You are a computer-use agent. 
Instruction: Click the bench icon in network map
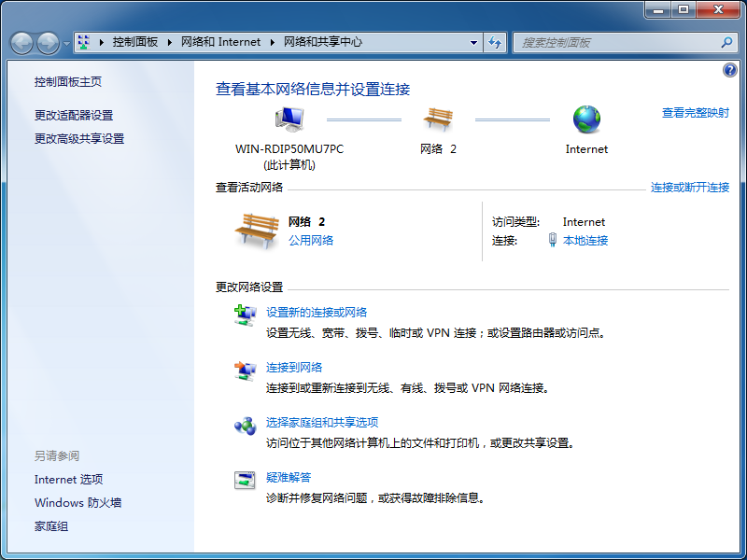438,119
